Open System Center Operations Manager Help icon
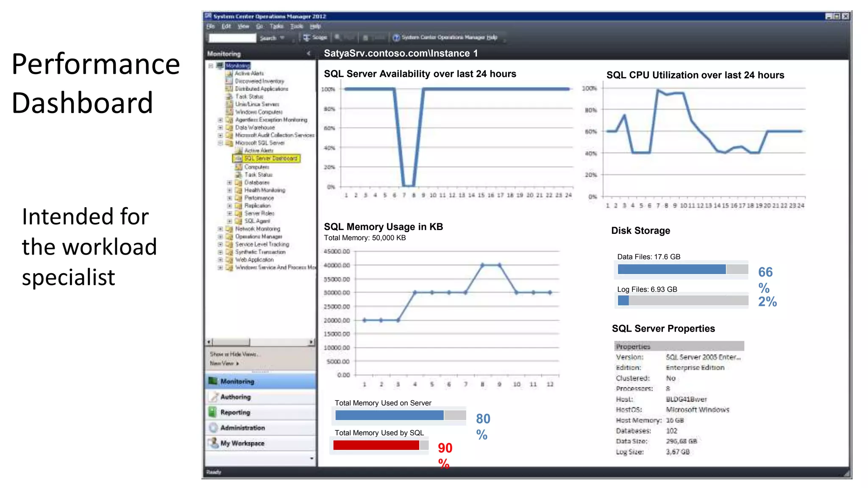The height and width of the screenshot is (488, 868). pyautogui.click(x=396, y=38)
